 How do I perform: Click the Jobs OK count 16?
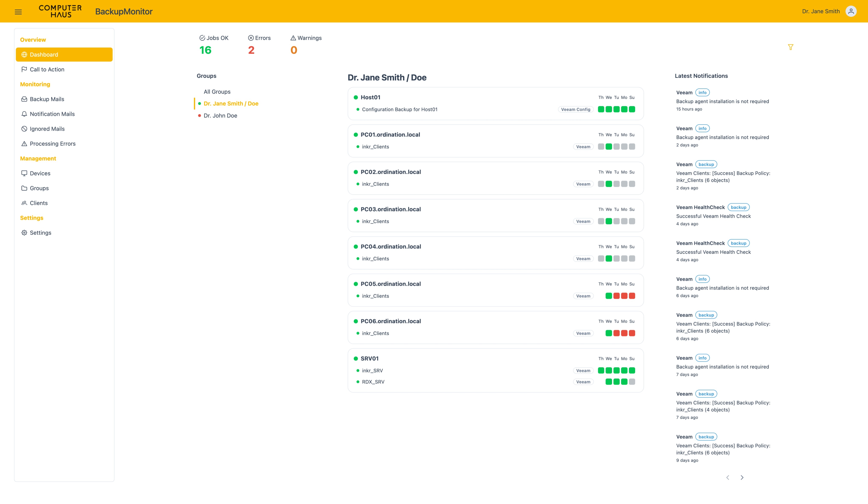click(x=205, y=50)
